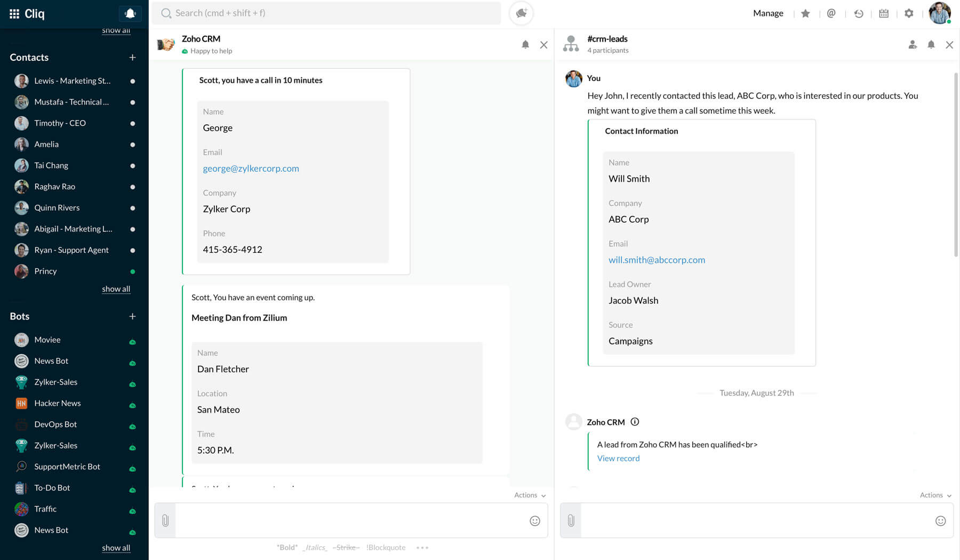Open emoji picker in #crm-leads message box
The image size is (960, 560).
point(940,521)
